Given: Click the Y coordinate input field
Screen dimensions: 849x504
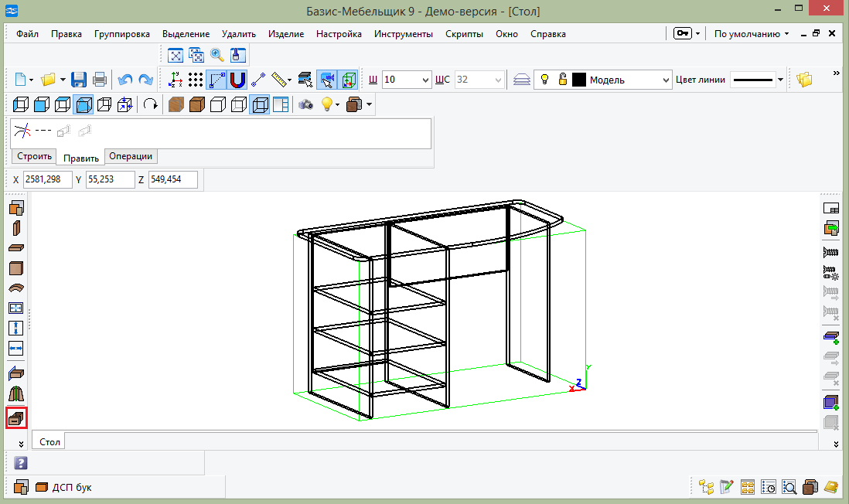Looking at the screenshot, I should coord(110,179).
